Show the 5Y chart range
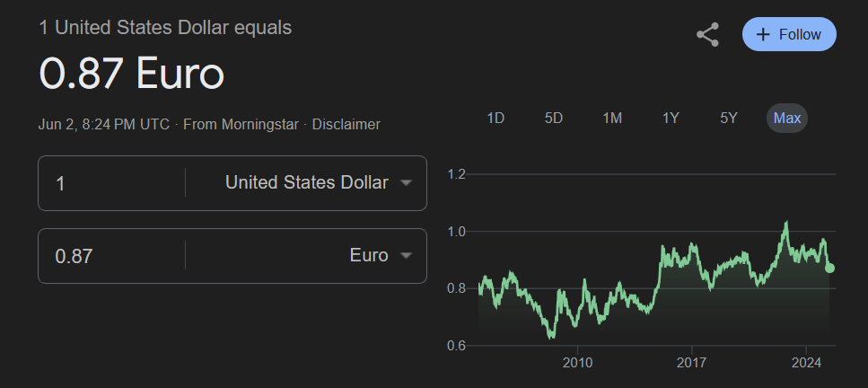Viewport: 868px width, 388px height. (x=729, y=118)
